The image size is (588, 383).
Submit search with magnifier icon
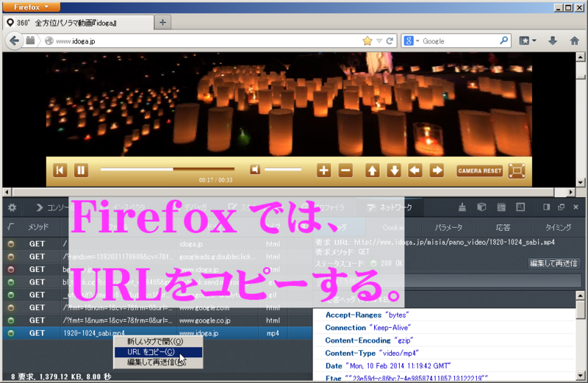pyautogui.click(x=503, y=40)
